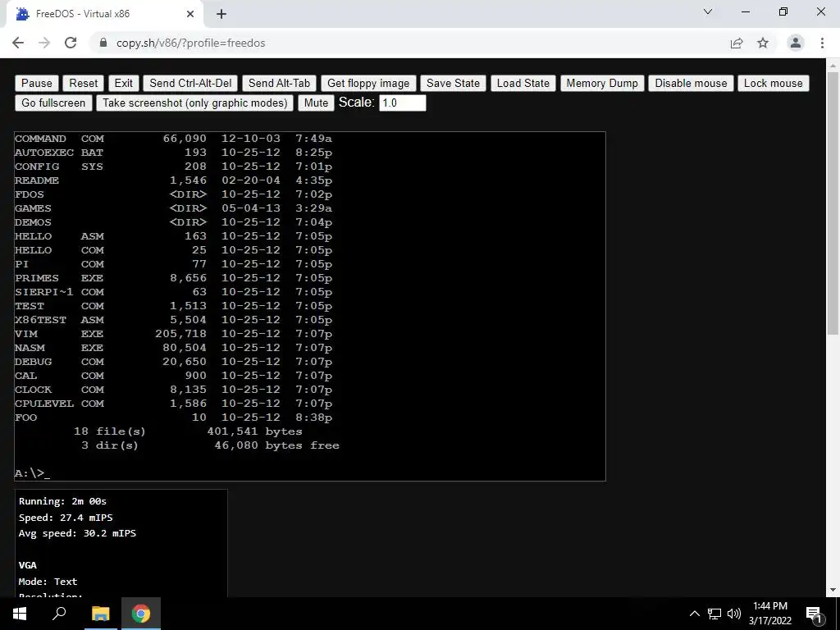The width and height of the screenshot is (840, 630).
Task: Close the FreeDOS tab
Action: pos(190,14)
